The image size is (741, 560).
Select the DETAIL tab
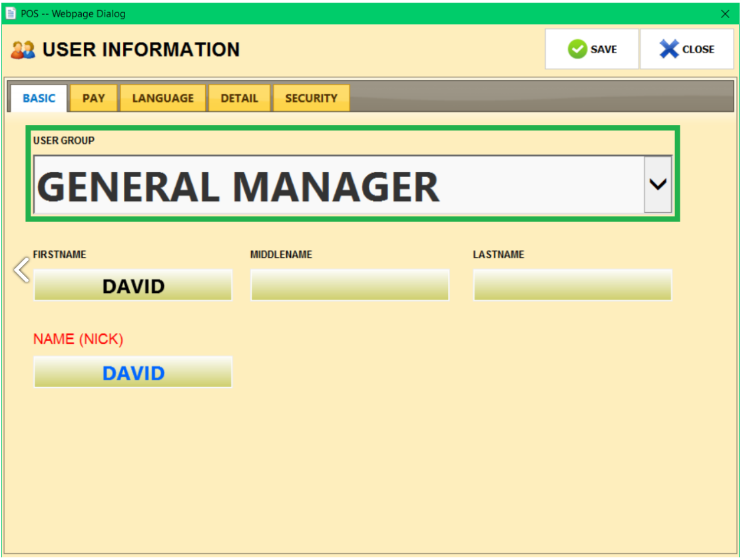click(239, 98)
